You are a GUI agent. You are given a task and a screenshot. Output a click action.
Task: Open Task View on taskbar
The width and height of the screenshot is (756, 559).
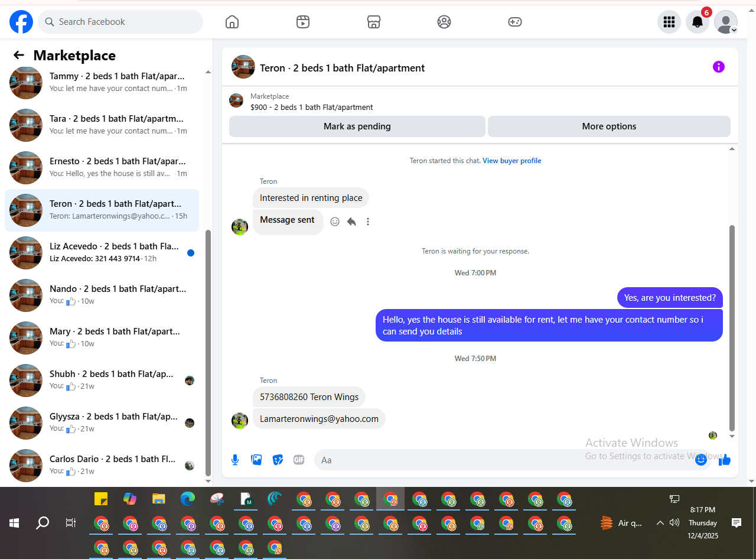click(71, 523)
